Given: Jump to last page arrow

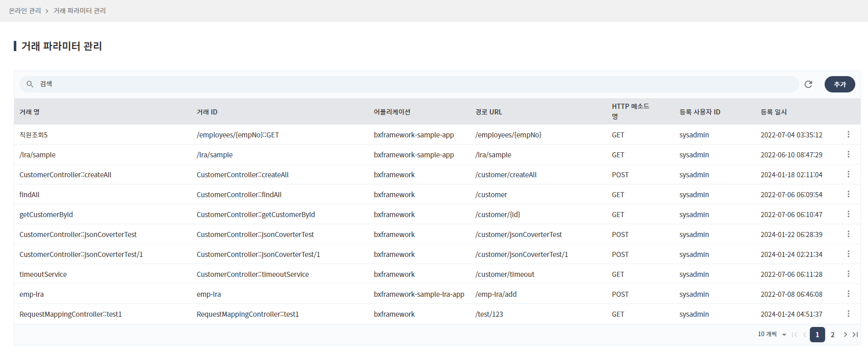Looking at the screenshot, I should [855, 335].
